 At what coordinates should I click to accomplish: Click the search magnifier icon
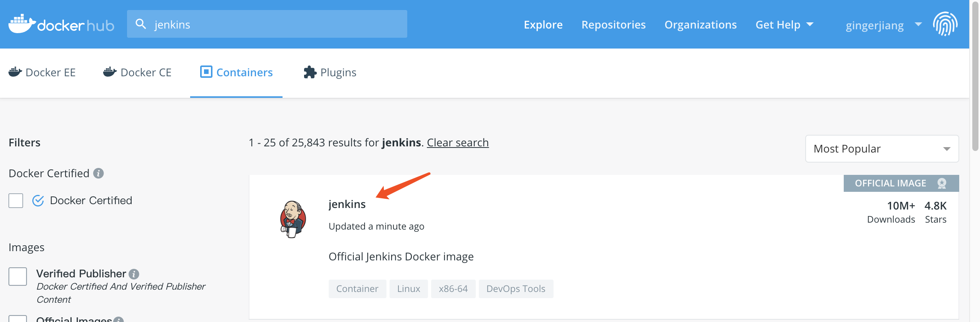pyautogui.click(x=141, y=24)
